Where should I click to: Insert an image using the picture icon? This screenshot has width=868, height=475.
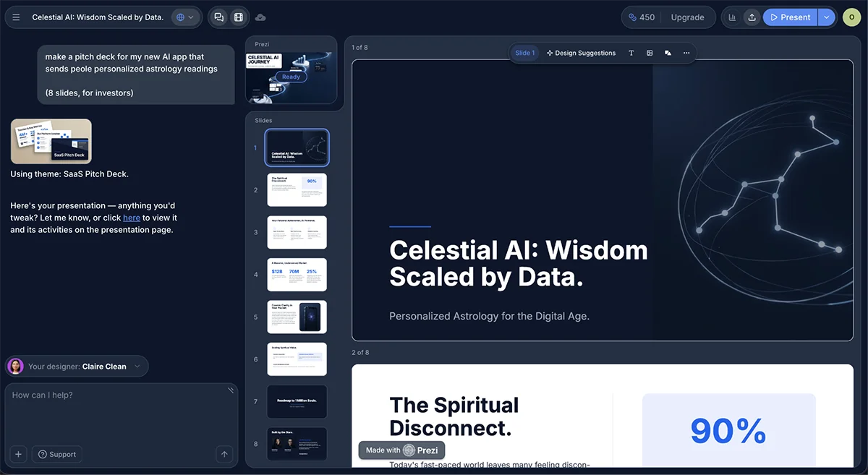tap(650, 53)
